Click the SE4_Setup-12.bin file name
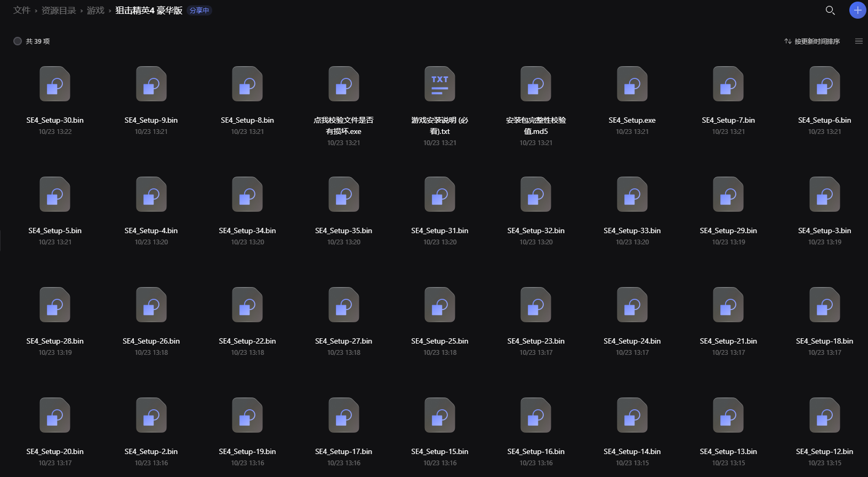 tap(825, 451)
